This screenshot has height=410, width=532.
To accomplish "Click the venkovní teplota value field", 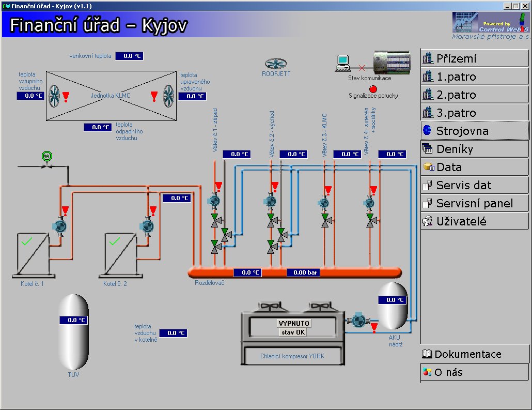I will (x=129, y=56).
